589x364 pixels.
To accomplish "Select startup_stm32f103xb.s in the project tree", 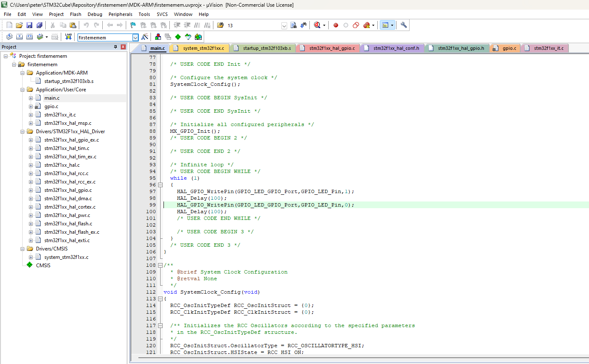I will click(x=69, y=81).
